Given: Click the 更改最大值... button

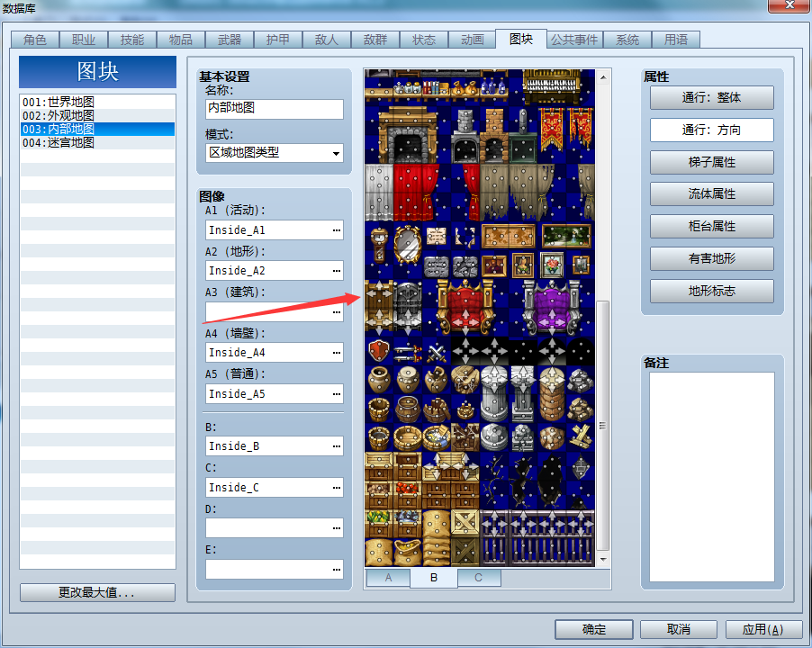Looking at the screenshot, I should tap(97, 592).
